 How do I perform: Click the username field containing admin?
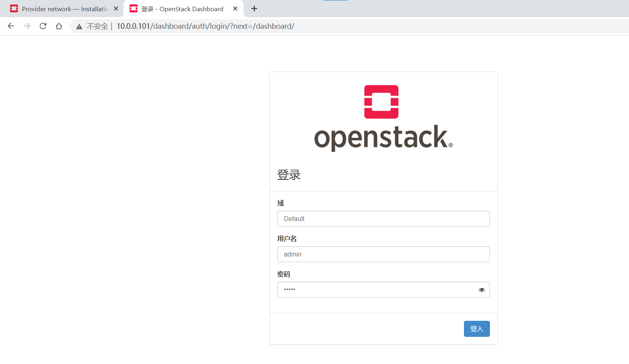384,254
